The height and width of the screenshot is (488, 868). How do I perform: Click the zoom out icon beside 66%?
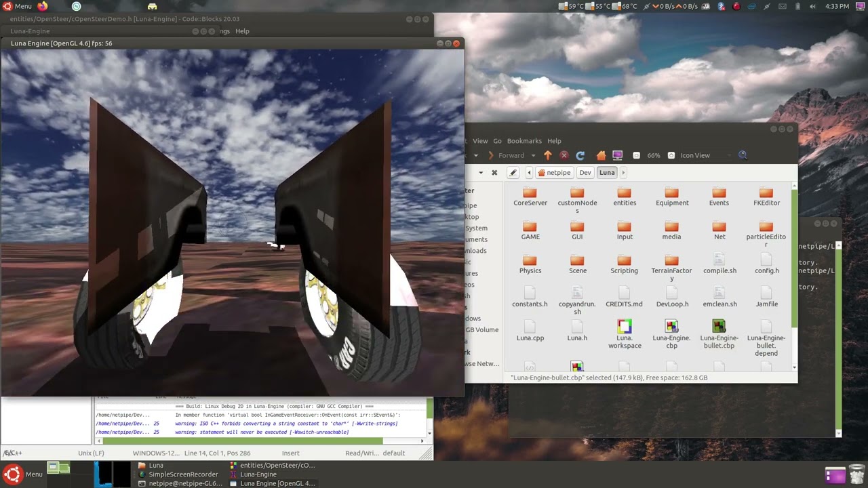pyautogui.click(x=636, y=155)
